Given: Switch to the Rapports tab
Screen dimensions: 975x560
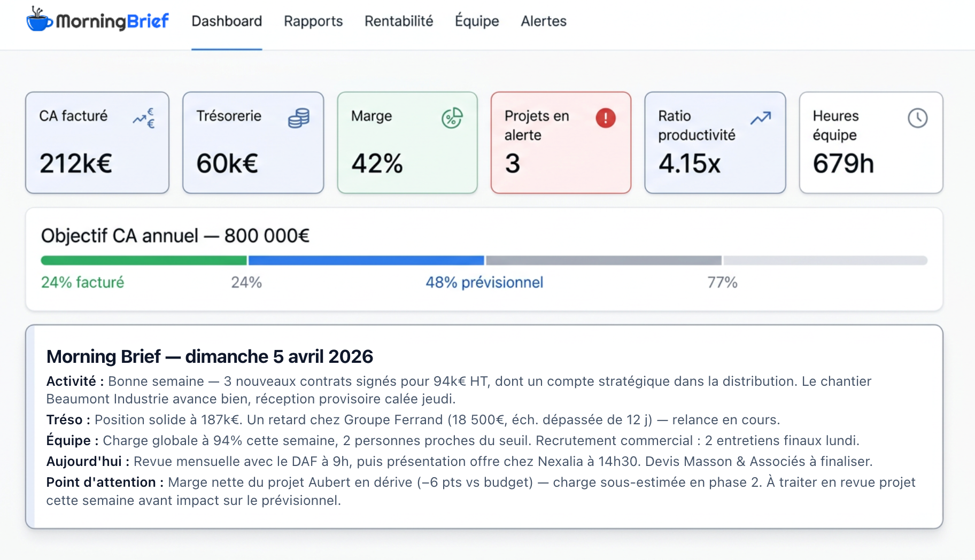Looking at the screenshot, I should coord(313,21).
